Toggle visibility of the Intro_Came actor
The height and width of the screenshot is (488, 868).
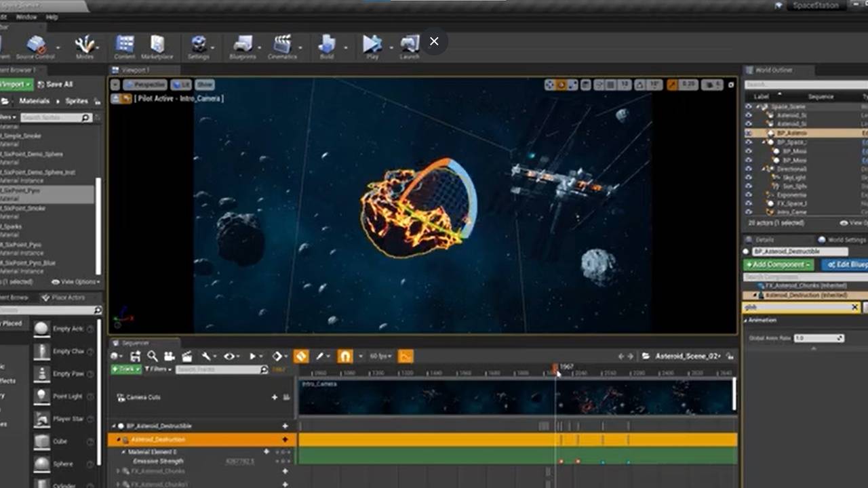coord(749,212)
